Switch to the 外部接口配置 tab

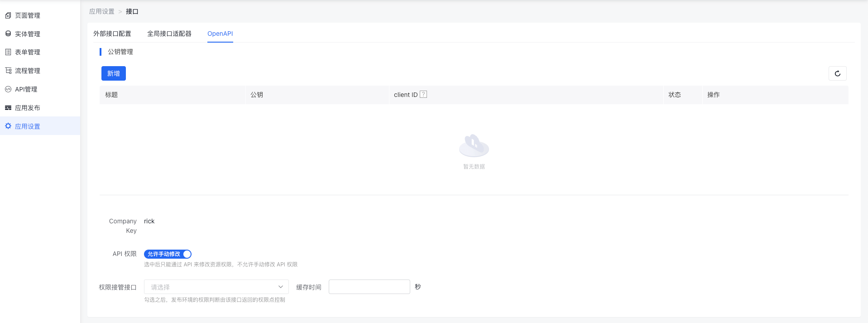pyautogui.click(x=112, y=34)
